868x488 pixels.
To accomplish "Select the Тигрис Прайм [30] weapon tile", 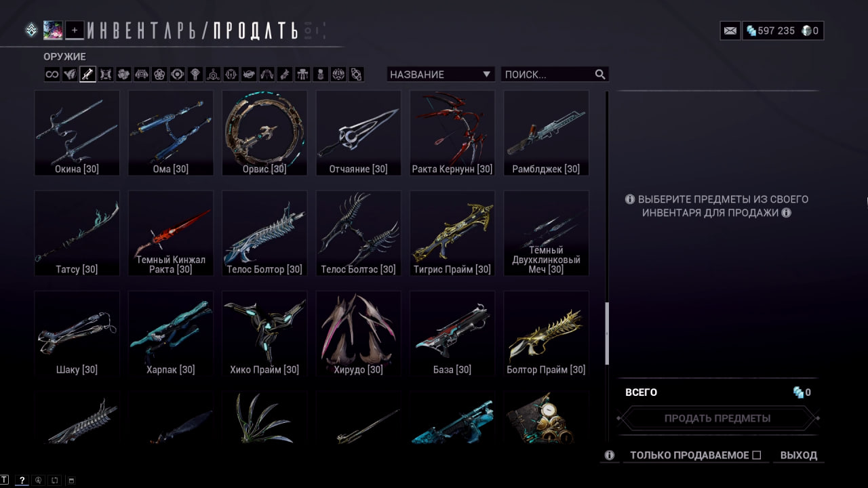I will tap(452, 233).
